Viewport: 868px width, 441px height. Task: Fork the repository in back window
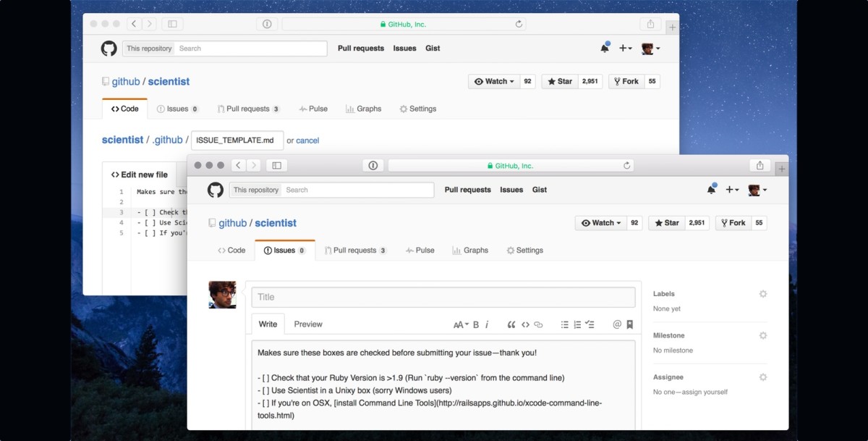point(626,82)
